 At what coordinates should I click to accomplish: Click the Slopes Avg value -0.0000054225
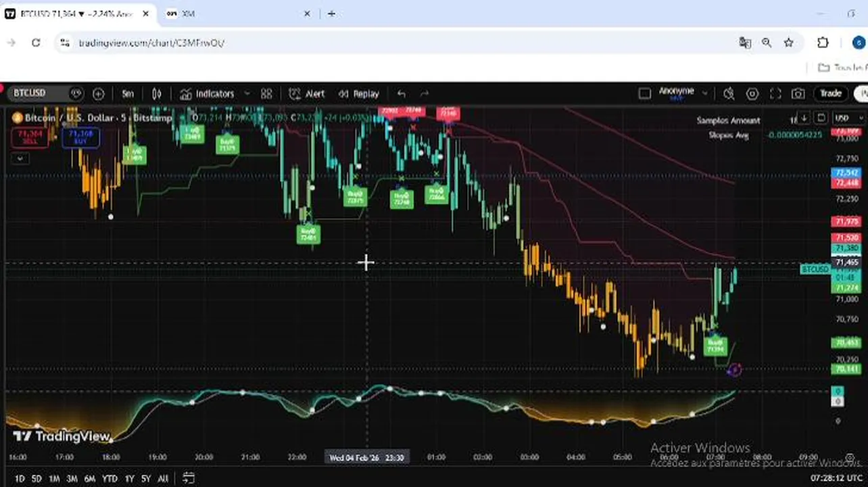click(x=794, y=135)
